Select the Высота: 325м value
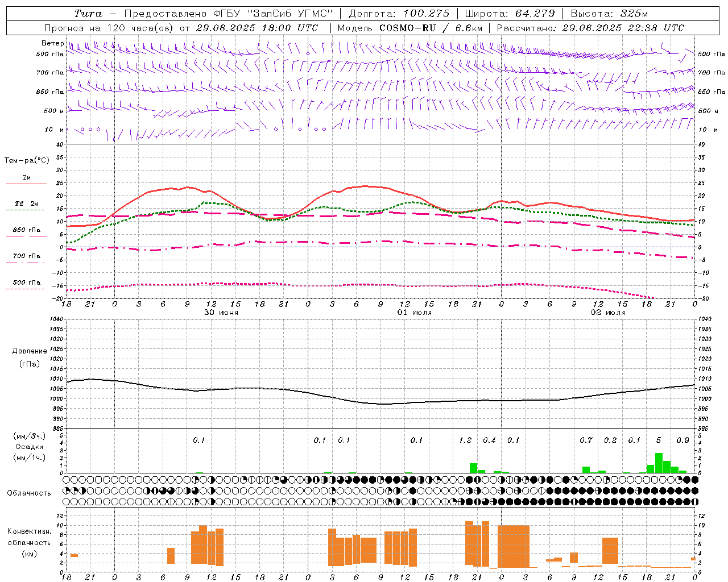728x582 pixels. point(609,14)
